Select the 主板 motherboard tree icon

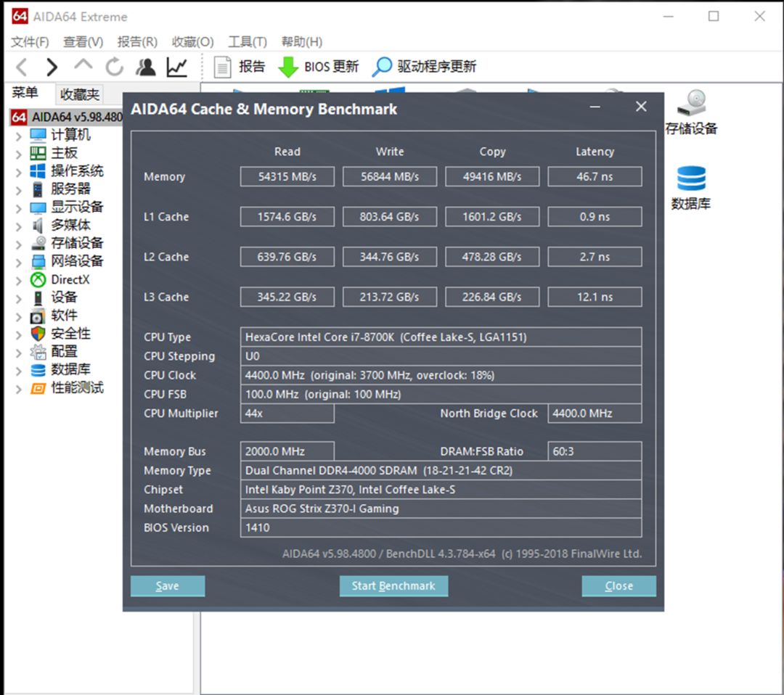(38, 153)
